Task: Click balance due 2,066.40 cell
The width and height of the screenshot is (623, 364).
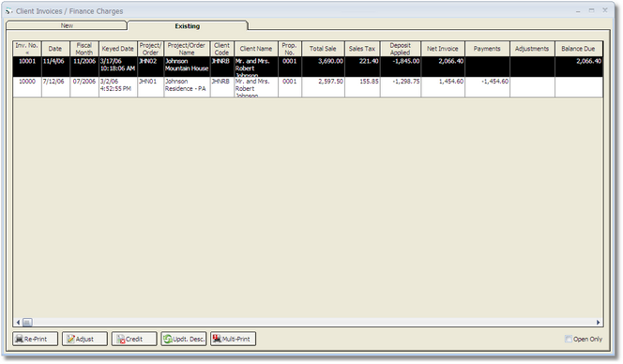Action: click(x=579, y=67)
